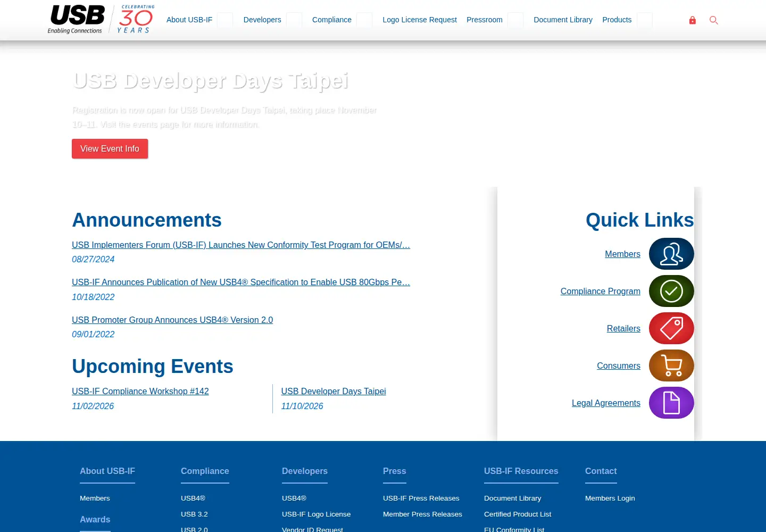Viewport: 766px width, 532px height.
Task: Open About USB-IF in the top navigation
Action: click(189, 20)
